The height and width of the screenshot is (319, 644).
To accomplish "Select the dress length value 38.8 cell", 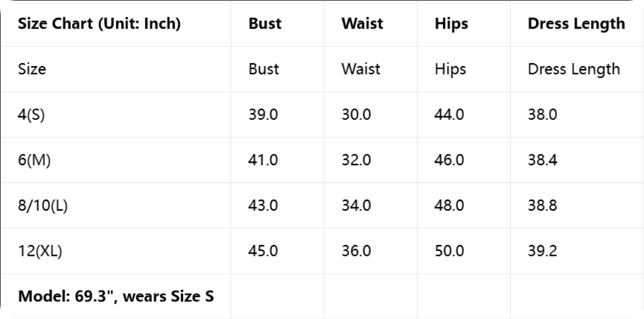I will [x=542, y=206].
